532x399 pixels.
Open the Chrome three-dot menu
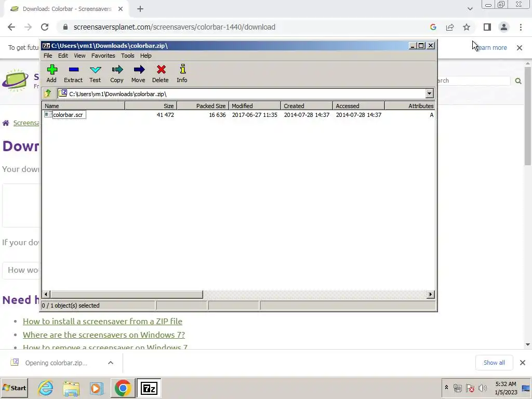point(521,27)
